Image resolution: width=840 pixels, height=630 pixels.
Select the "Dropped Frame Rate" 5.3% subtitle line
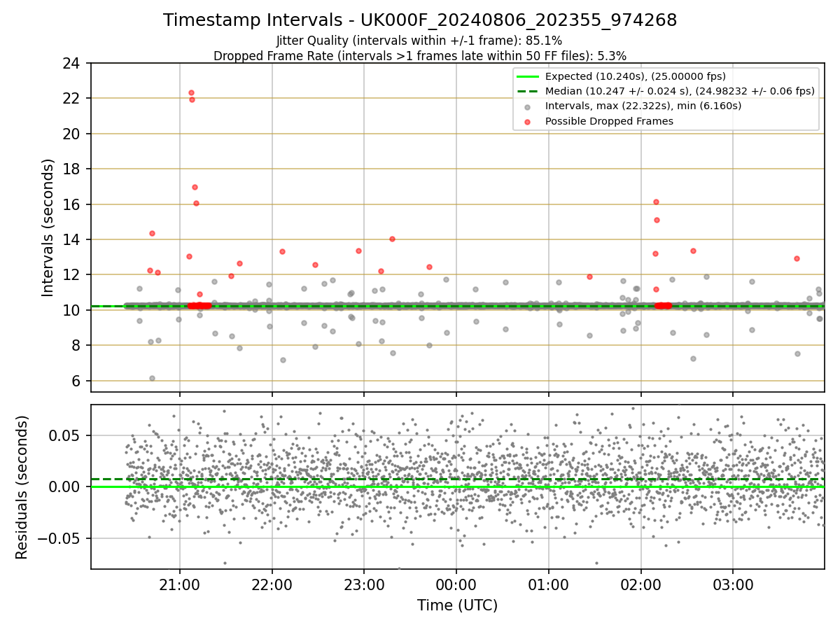[x=420, y=55]
